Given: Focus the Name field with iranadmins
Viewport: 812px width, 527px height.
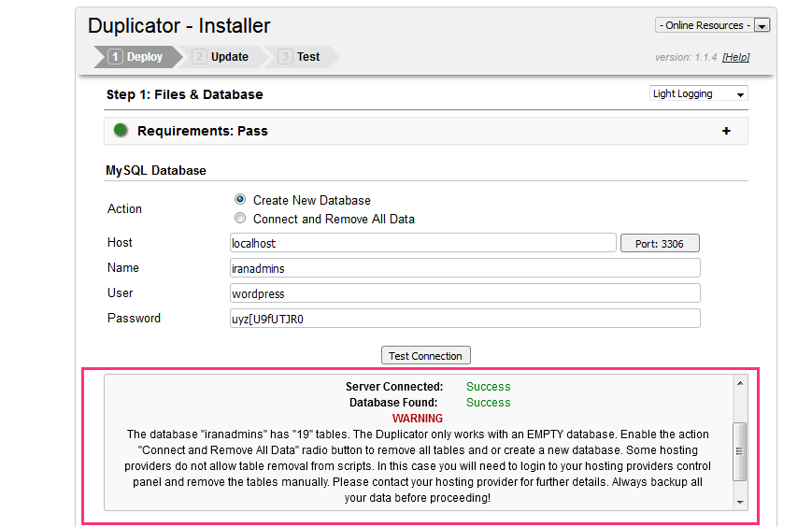Looking at the screenshot, I should [465, 268].
